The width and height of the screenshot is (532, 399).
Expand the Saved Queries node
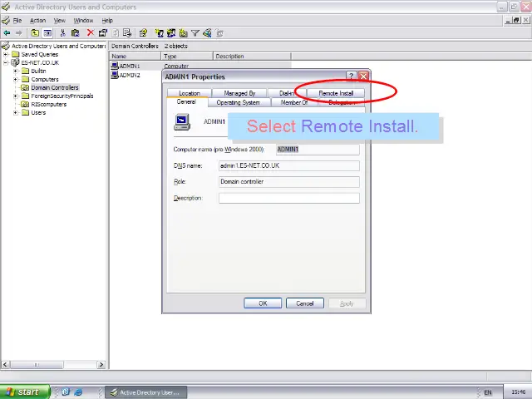point(6,54)
